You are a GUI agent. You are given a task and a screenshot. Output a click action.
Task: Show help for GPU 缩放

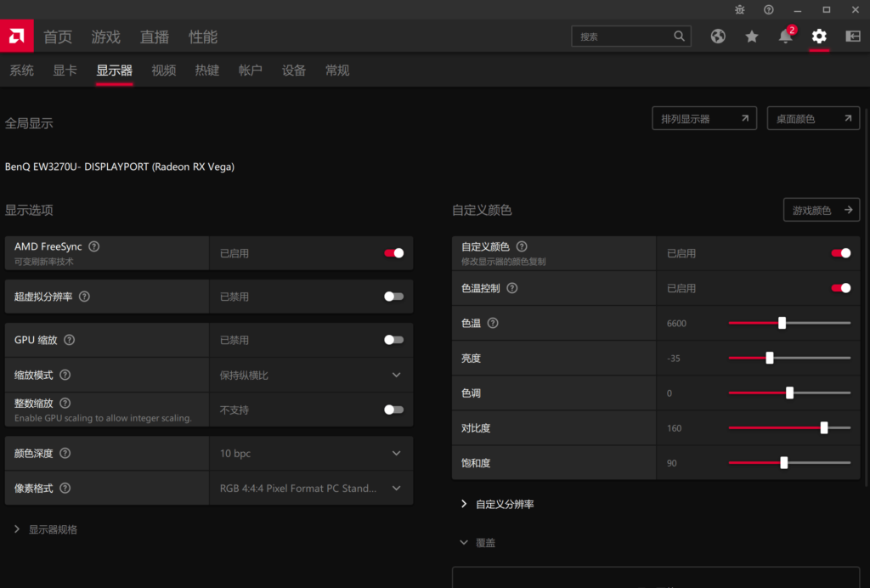(x=70, y=340)
